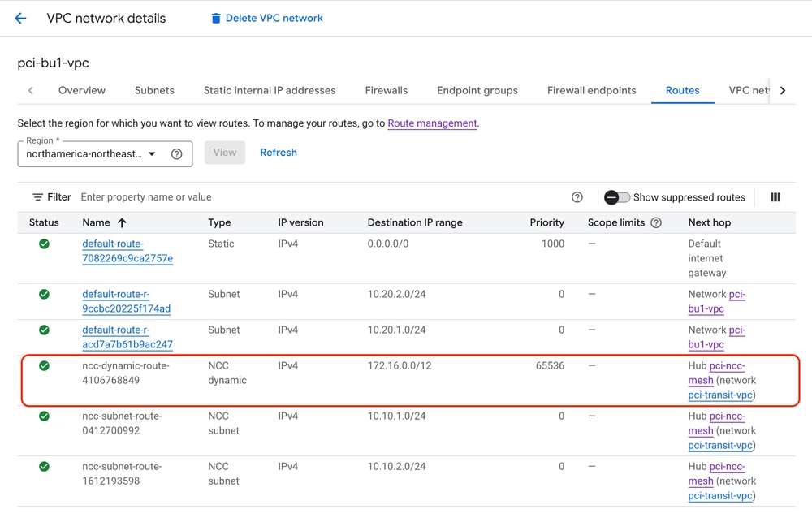Switch to the Subnets tab
The height and width of the screenshot is (522, 812).
[154, 90]
